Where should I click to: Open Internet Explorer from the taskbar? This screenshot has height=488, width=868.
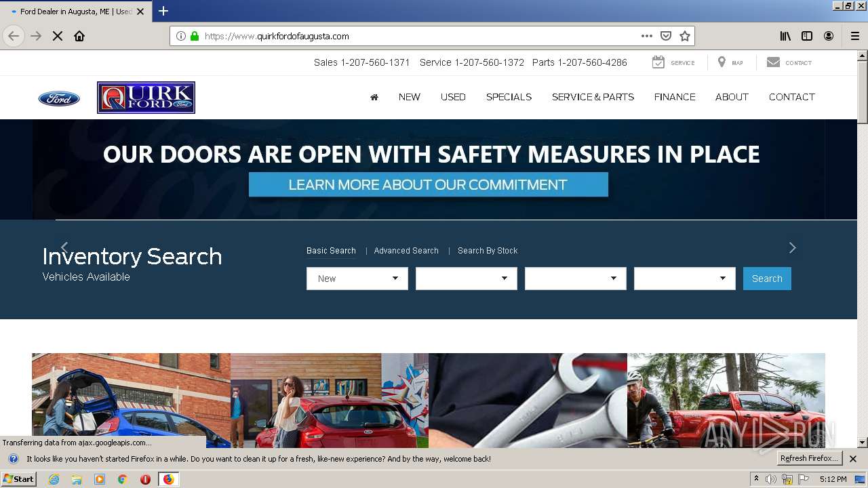(x=54, y=479)
